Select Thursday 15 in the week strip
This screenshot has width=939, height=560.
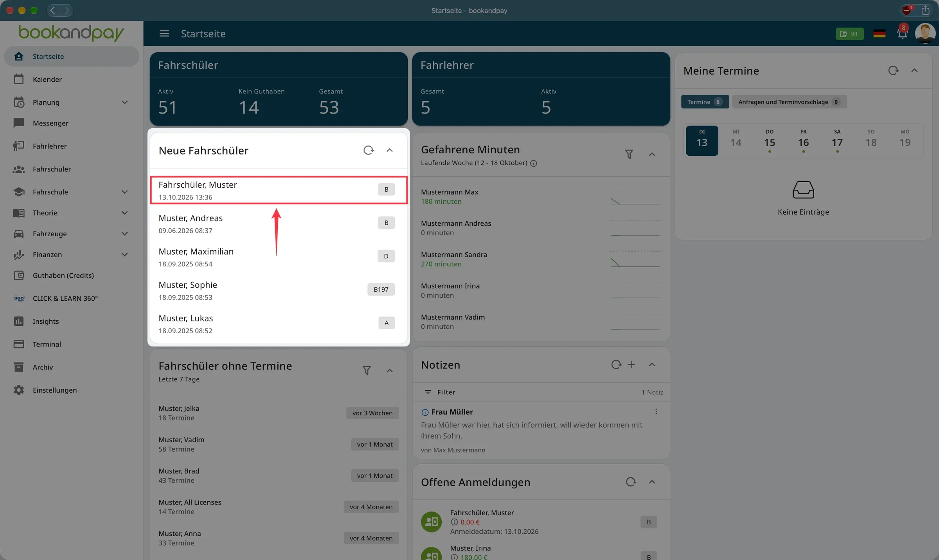tap(769, 141)
